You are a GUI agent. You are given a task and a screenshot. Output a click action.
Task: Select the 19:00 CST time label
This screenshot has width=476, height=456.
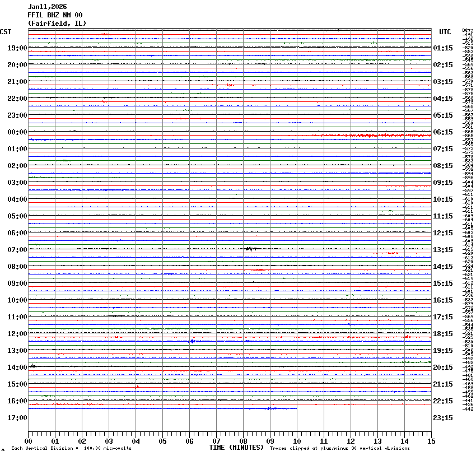coord(17,48)
